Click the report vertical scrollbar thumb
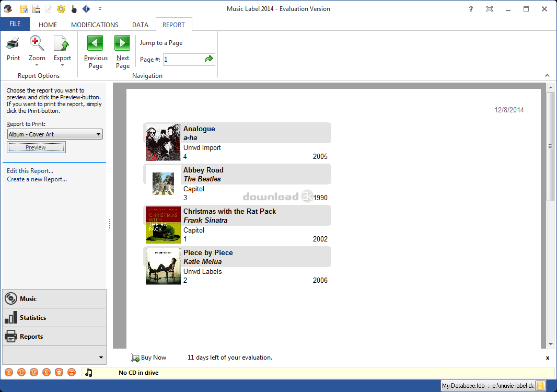This screenshot has width=557, height=392. tap(550, 146)
